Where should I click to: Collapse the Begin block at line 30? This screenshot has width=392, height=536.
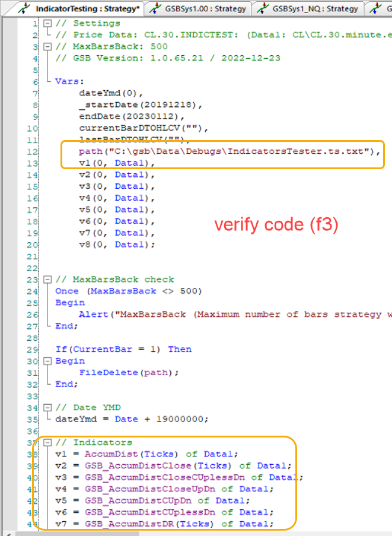point(47,361)
